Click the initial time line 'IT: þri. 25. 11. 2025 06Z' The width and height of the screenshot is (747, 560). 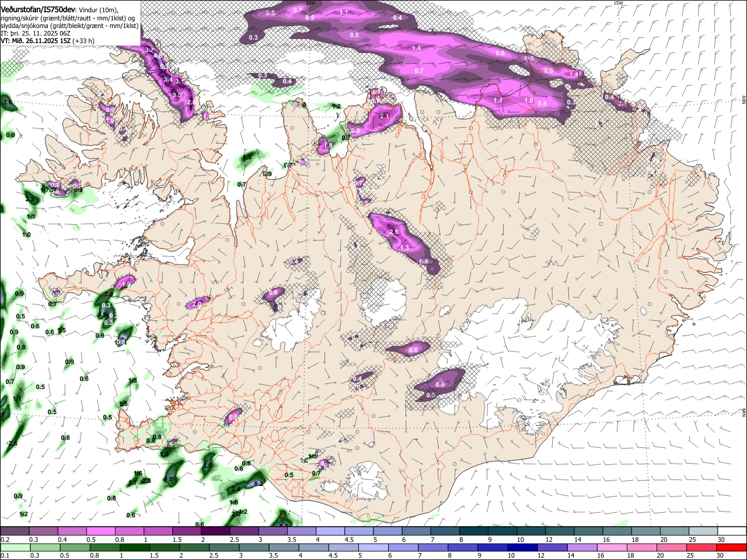36,33
